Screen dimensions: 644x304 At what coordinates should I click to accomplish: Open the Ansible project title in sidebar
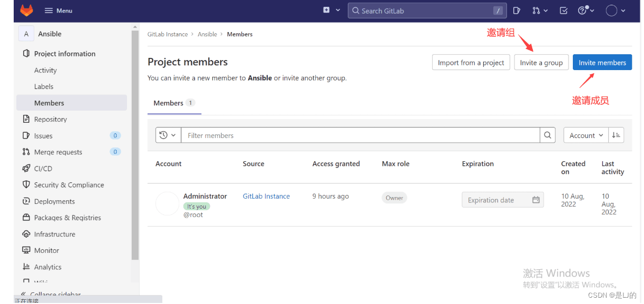tap(50, 34)
